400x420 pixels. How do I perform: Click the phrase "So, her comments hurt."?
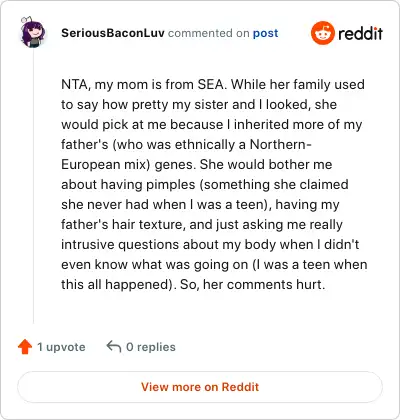pyautogui.click(x=252, y=284)
